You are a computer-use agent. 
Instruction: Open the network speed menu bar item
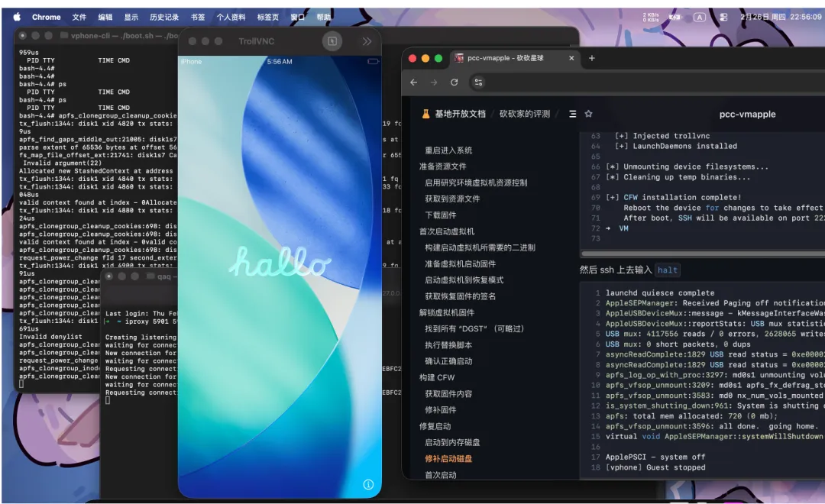point(651,17)
